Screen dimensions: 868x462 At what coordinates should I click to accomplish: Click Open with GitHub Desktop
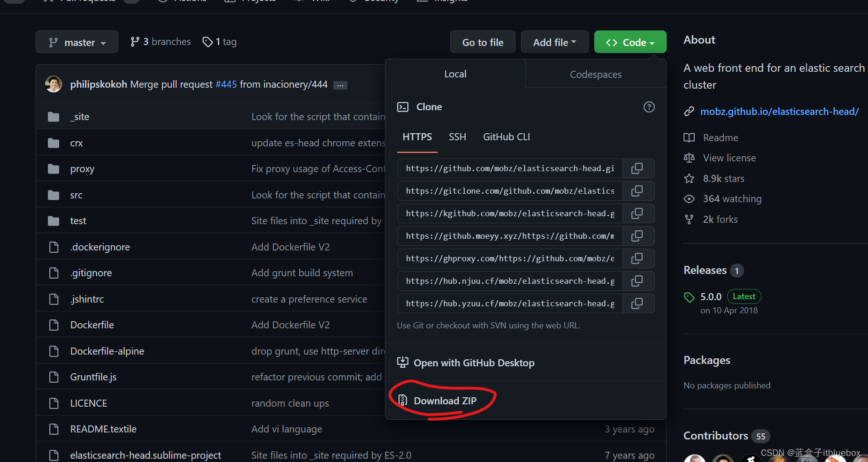(466, 363)
